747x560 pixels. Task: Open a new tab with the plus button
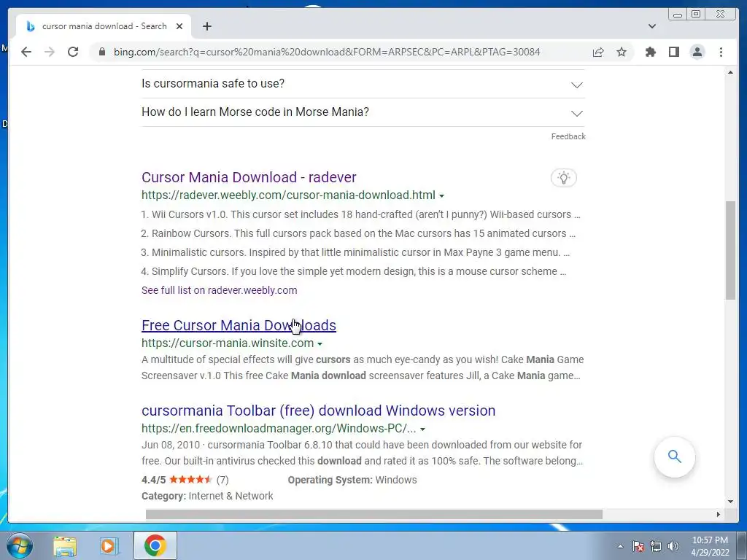click(206, 26)
